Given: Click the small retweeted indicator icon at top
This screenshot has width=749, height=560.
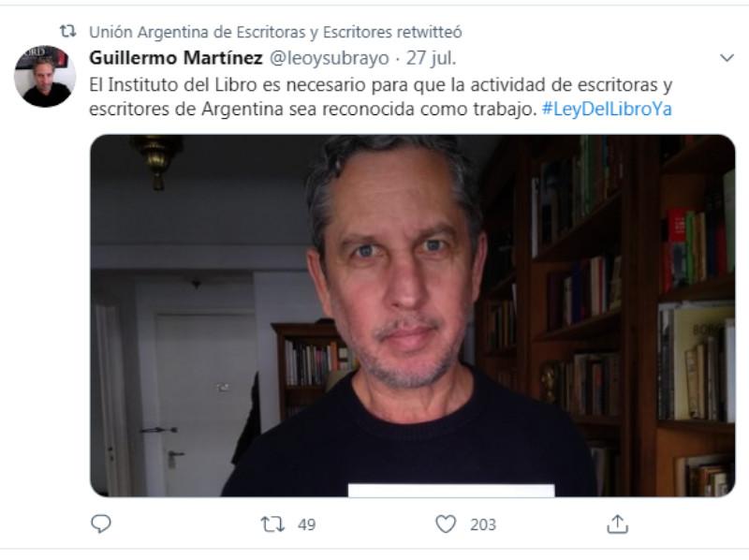Looking at the screenshot, I should (x=67, y=32).
